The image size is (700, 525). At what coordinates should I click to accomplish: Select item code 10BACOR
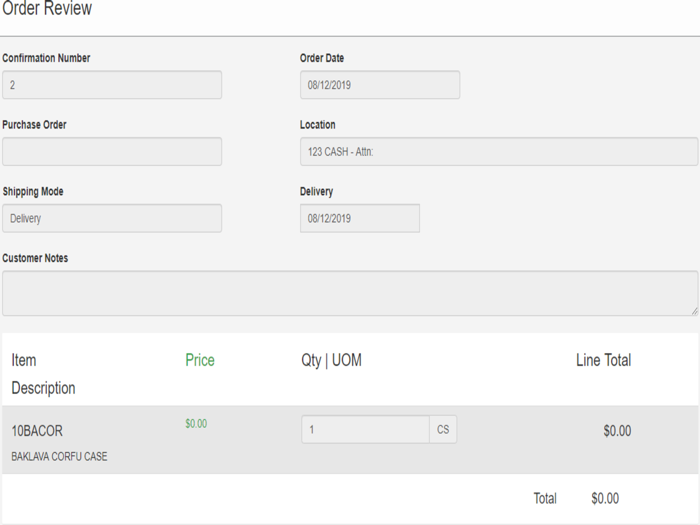37,431
